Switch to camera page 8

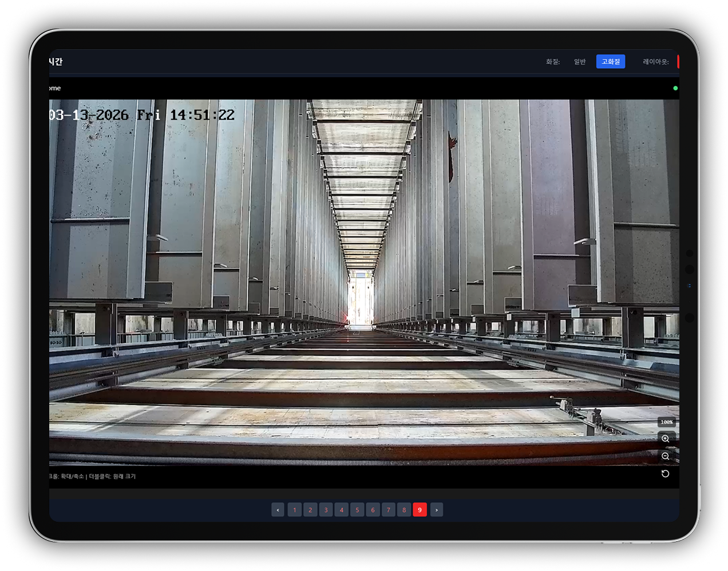coord(404,510)
